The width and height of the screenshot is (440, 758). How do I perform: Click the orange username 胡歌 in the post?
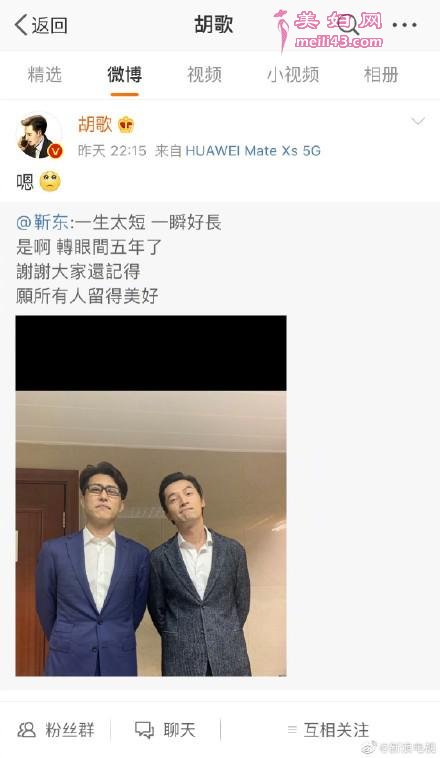coord(95,124)
